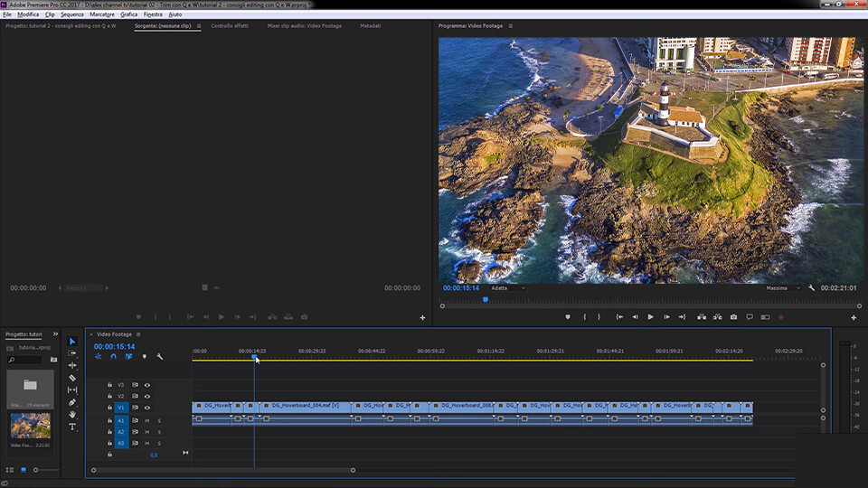
Task: Toggle sync lock on V2 track
Action: 135,396
